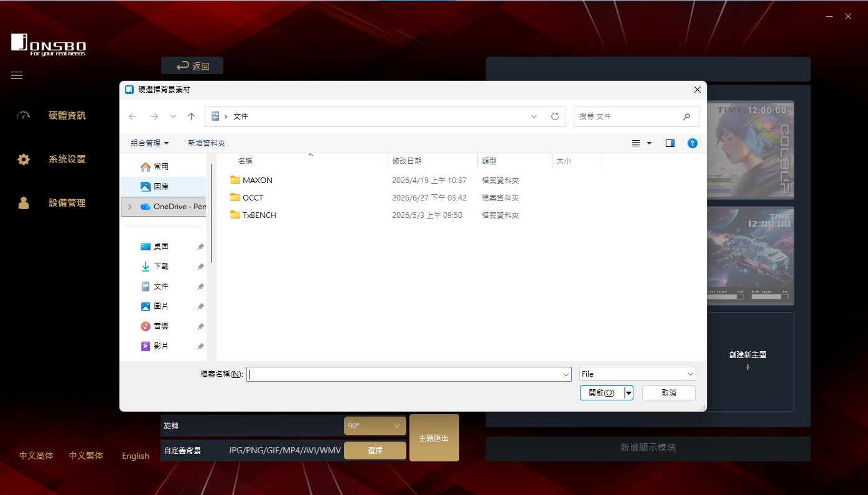Toggle Jonsbo hamburger menu
The width and height of the screenshot is (868, 495).
click(x=17, y=75)
